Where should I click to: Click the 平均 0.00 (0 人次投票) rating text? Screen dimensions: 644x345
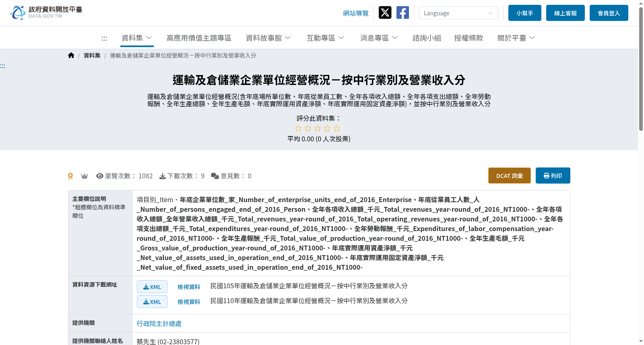[x=319, y=139]
